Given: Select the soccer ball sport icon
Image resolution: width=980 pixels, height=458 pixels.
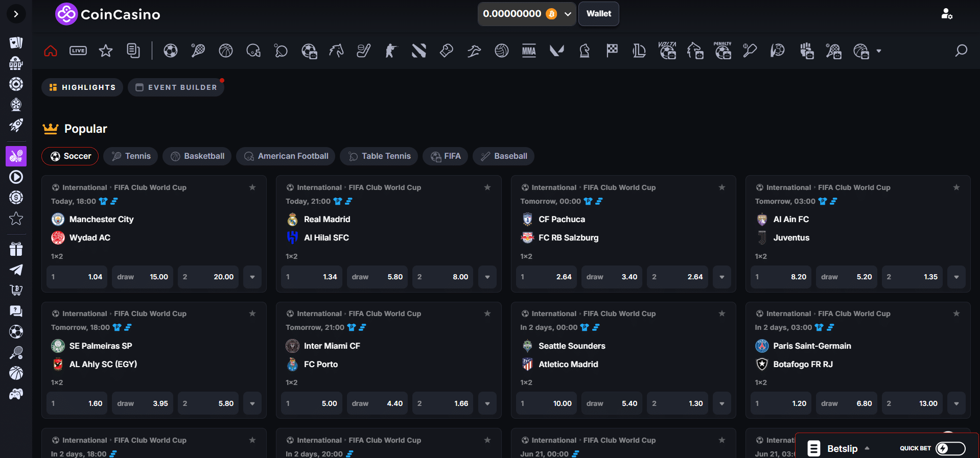Looking at the screenshot, I should click(171, 51).
